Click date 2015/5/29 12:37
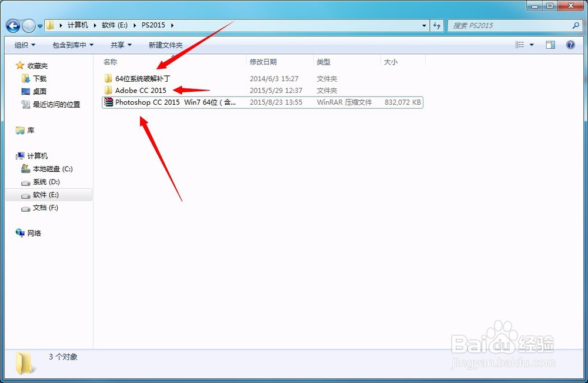The width and height of the screenshot is (588, 383). pyautogui.click(x=276, y=91)
